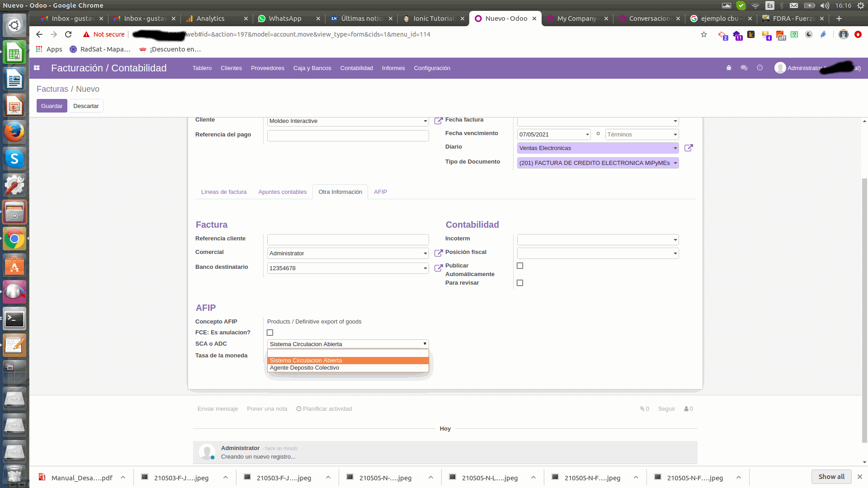Open the Configuración menu
Screen dimensions: 868x488
coord(432,68)
